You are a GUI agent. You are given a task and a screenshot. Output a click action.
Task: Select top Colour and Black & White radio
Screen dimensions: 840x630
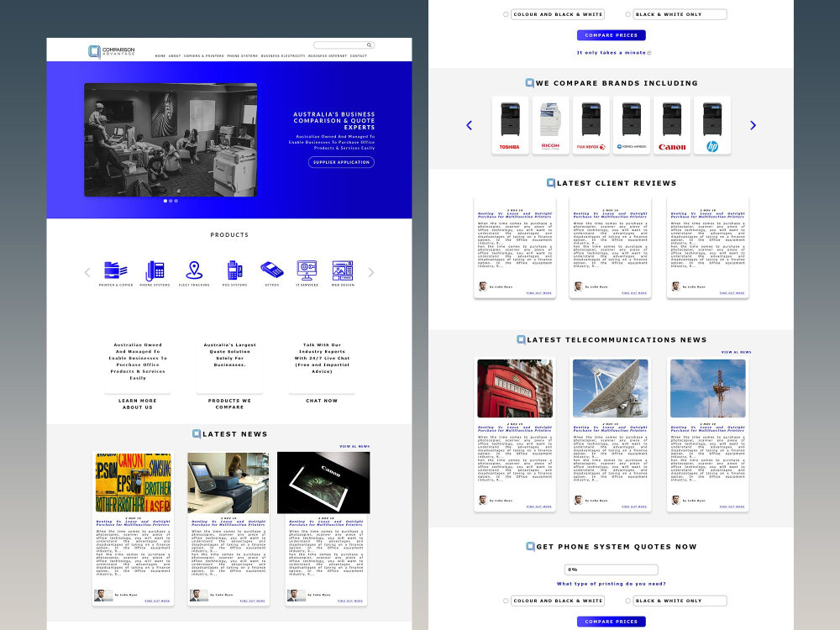(505, 14)
